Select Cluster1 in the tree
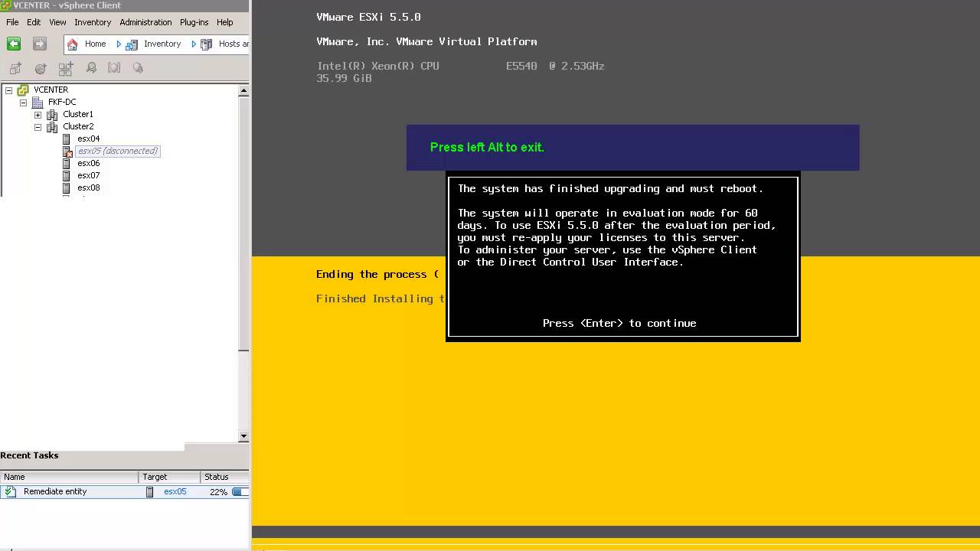 (x=78, y=114)
